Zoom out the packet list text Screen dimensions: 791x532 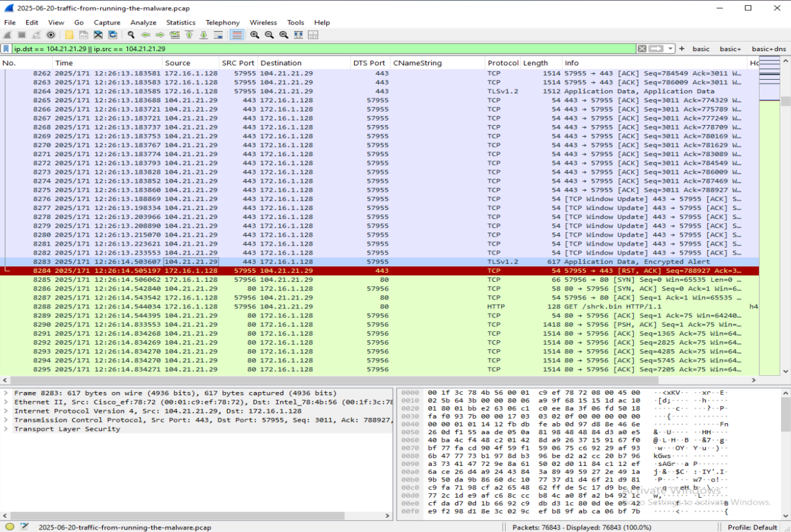[x=269, y=35]
